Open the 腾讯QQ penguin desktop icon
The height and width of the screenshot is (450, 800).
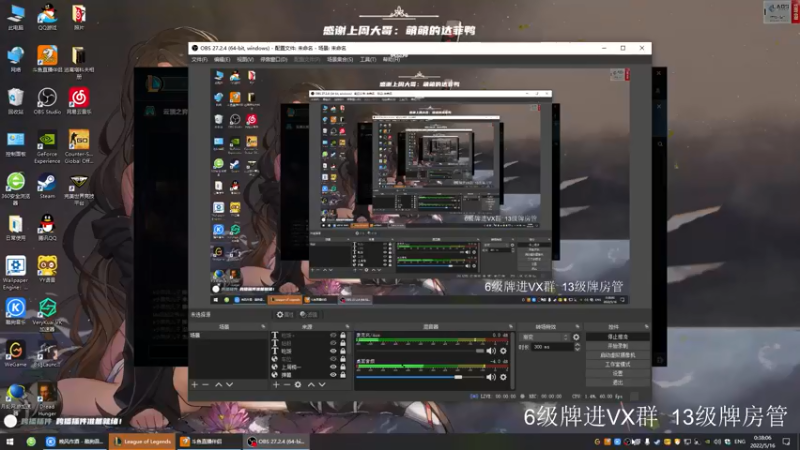tap(47, 228)
